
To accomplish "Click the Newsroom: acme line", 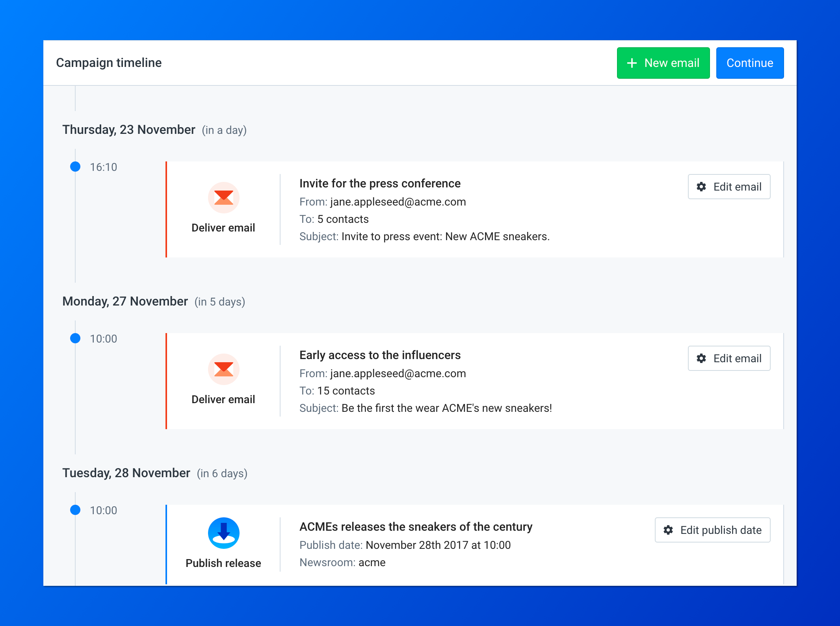I will point(342,562).
